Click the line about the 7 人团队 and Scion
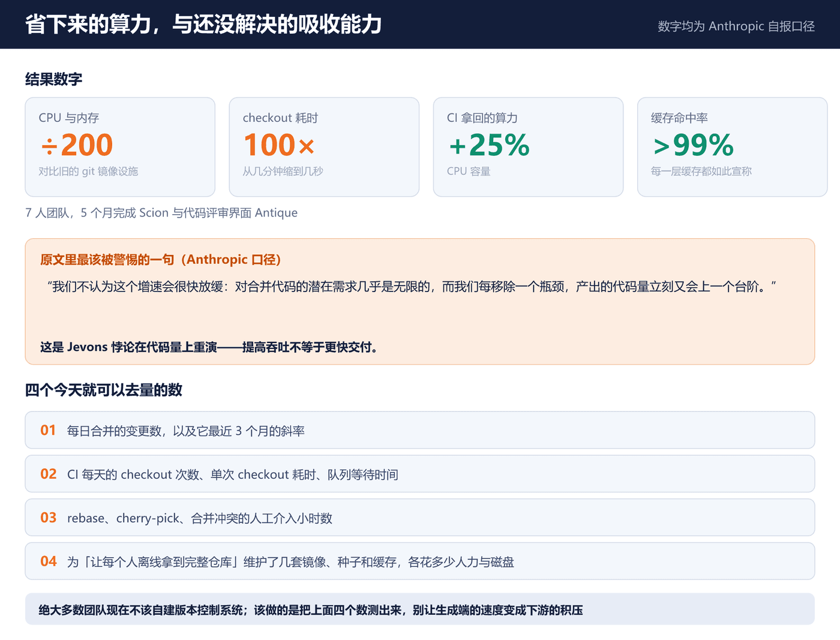Screen dimensions: 840x640 coord(161,213)
